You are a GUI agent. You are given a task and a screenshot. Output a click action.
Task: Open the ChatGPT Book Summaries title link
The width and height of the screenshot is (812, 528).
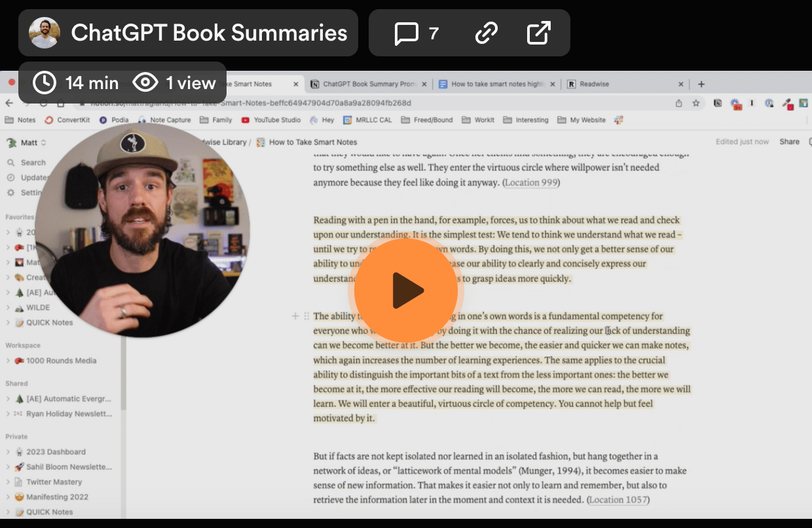click(x=209, y=33)
